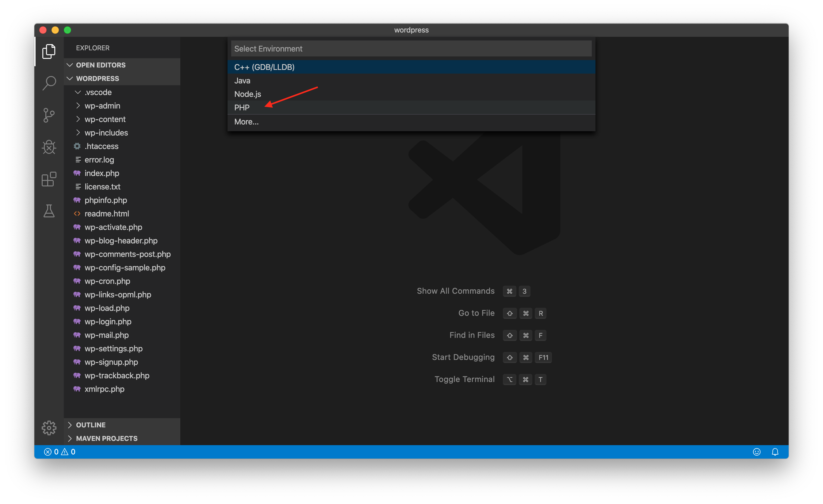
Task: Click the HTML icon beside readme.html
Action: 77,213
